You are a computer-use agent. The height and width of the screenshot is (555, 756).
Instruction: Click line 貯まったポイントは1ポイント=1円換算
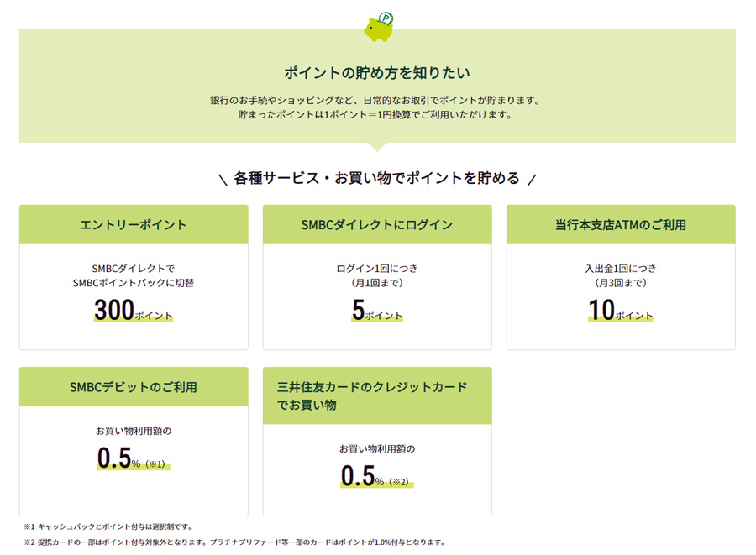click(x=375, y=115)
